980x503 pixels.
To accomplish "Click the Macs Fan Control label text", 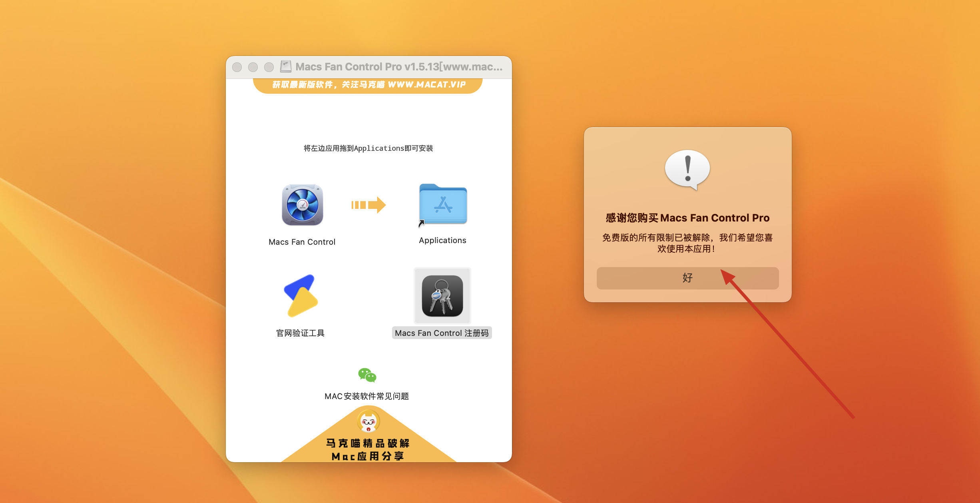I will pyautogui.click(x=302, y=242).
